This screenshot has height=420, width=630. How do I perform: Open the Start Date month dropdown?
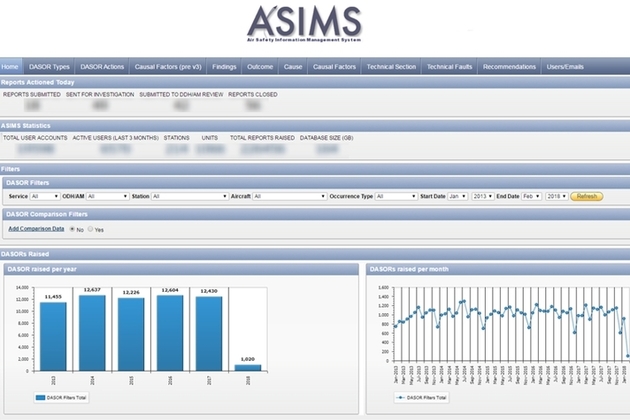coord(458,197)
